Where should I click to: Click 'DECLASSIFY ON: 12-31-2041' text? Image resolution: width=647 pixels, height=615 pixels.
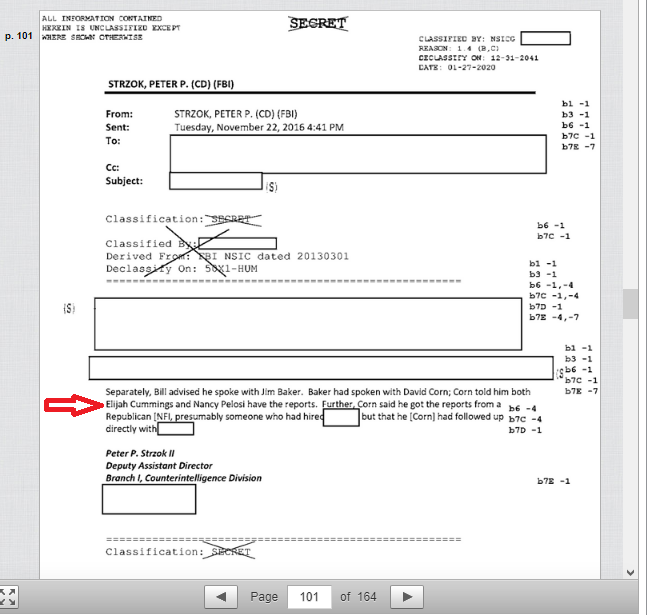[478, 58]
